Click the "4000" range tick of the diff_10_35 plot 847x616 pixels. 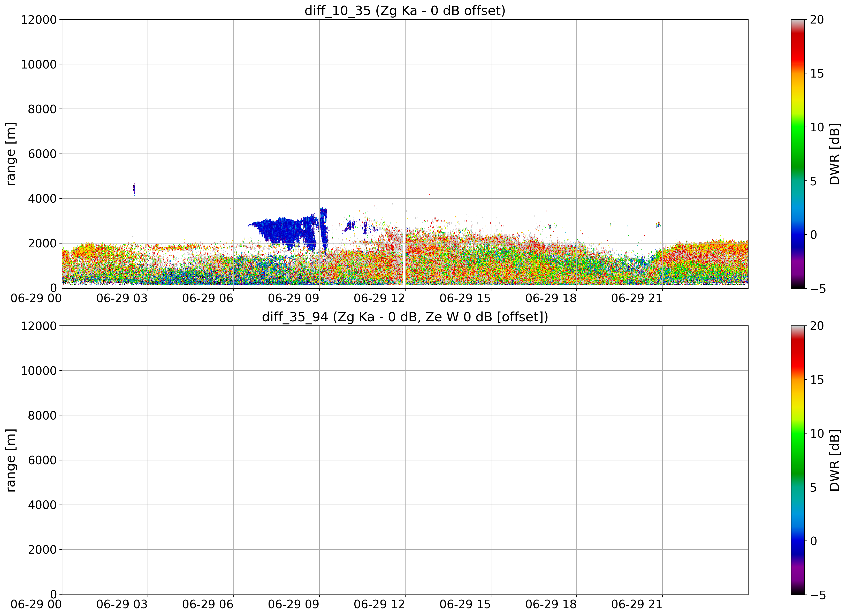coord(42,199)
